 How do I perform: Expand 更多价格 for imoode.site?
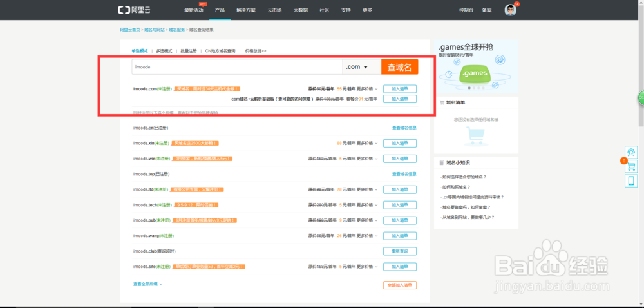pyautogui.click(x=367, y=267)
